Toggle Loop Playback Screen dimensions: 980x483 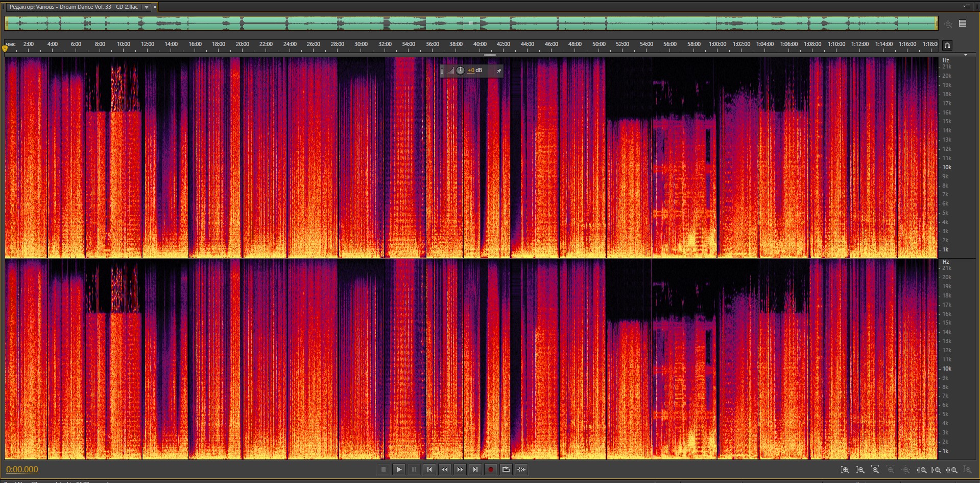[x=506, y=469]
